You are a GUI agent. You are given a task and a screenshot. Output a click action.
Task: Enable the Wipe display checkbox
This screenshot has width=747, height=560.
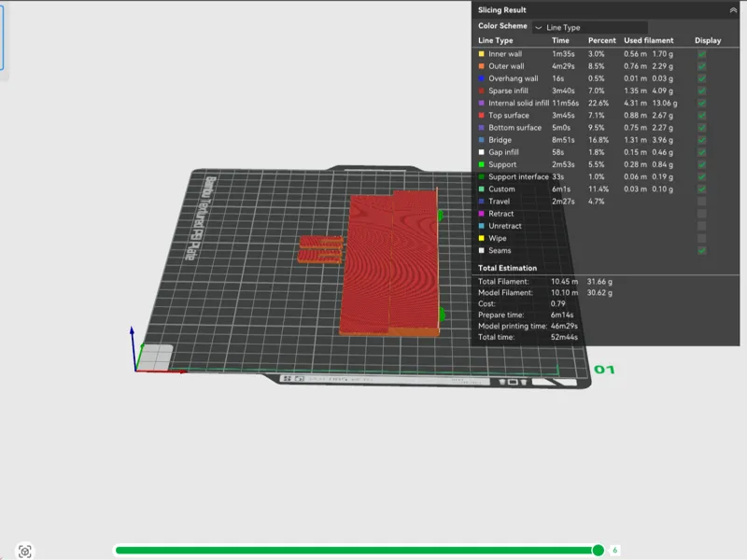(x=702, y=238)
